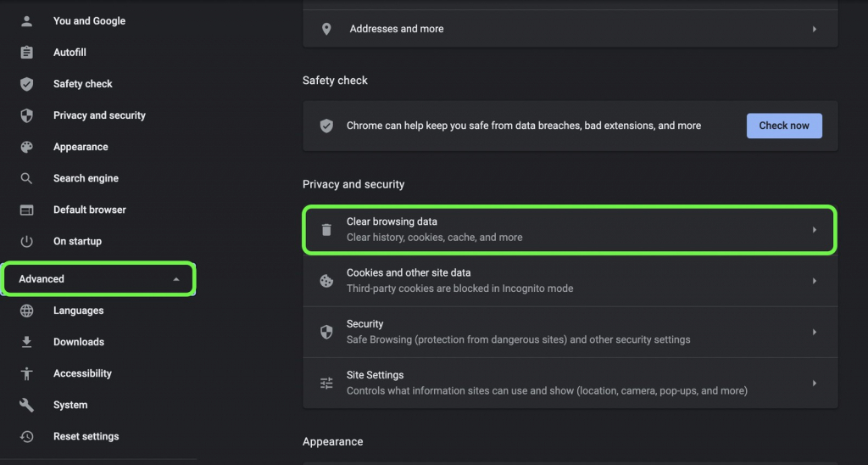Click the shield icon in Safety check card
Viewport: 868px width, 465px height.
click(326, 126)
